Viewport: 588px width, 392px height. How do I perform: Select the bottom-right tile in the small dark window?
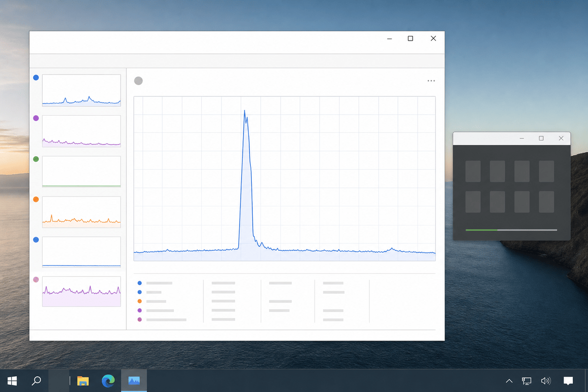pos(546,202)
